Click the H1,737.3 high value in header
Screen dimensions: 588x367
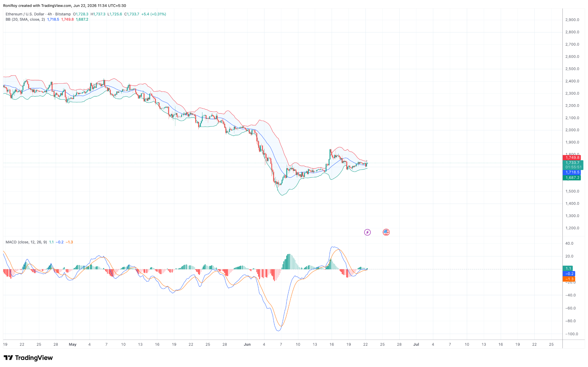[98, 14]
